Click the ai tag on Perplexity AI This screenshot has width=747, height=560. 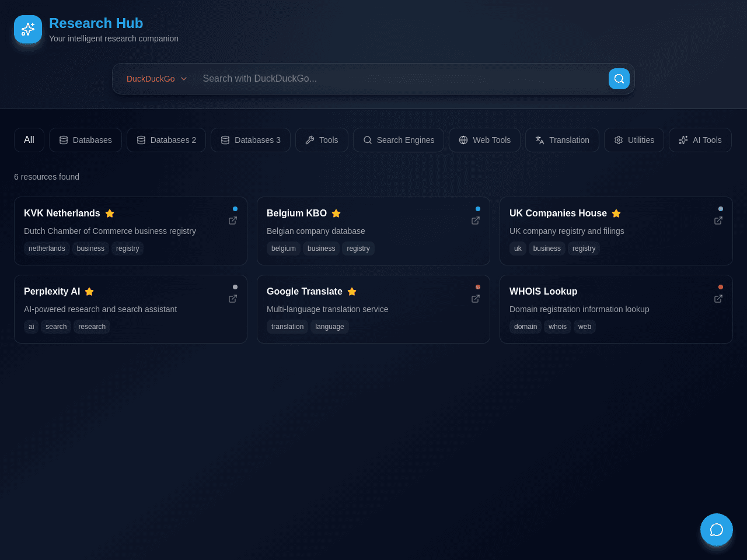pyautogui.click(x=32, y=327)
